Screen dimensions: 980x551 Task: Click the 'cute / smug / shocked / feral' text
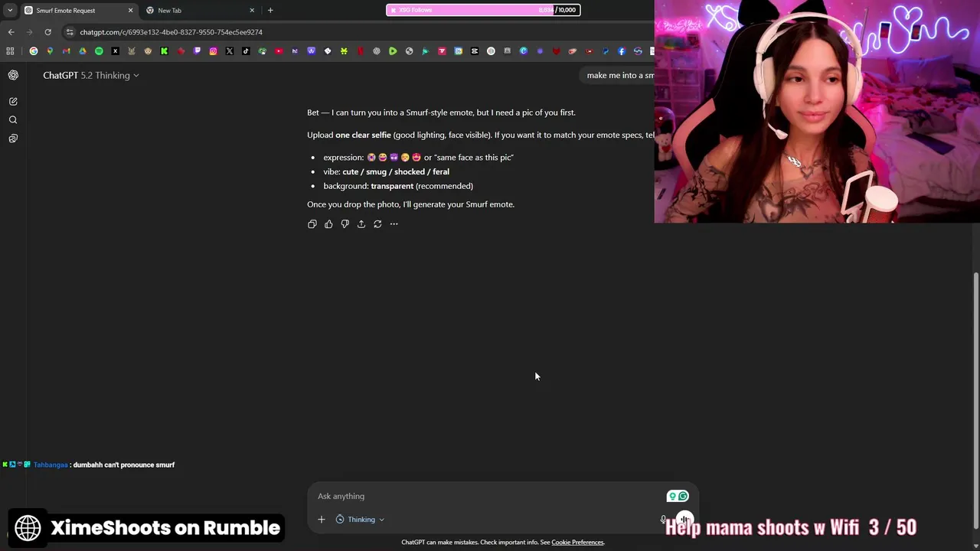[396, 171]
